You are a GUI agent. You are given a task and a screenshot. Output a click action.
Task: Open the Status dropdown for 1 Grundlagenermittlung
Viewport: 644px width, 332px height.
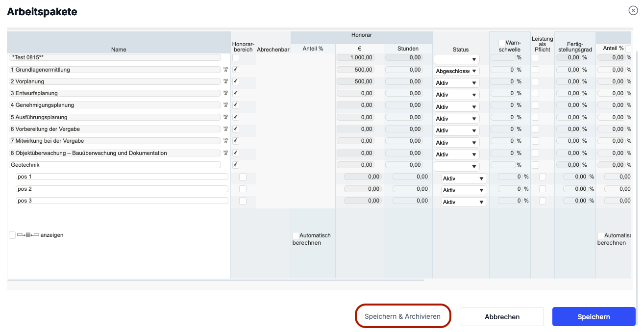click(x=457, y=71)
